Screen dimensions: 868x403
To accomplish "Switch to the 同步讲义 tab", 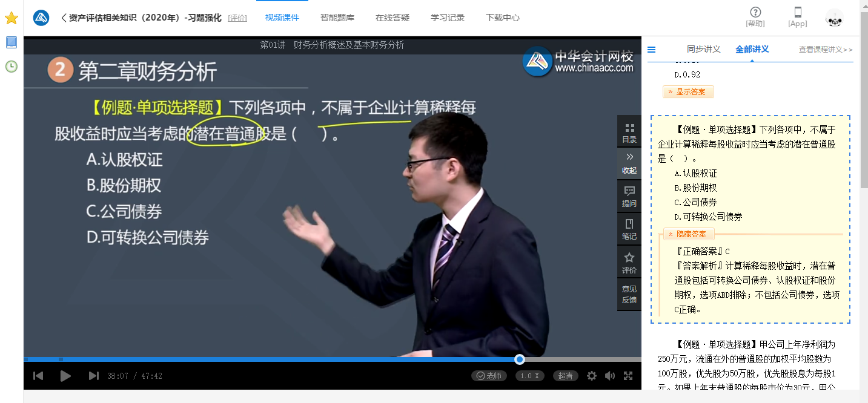I will 703,50.
